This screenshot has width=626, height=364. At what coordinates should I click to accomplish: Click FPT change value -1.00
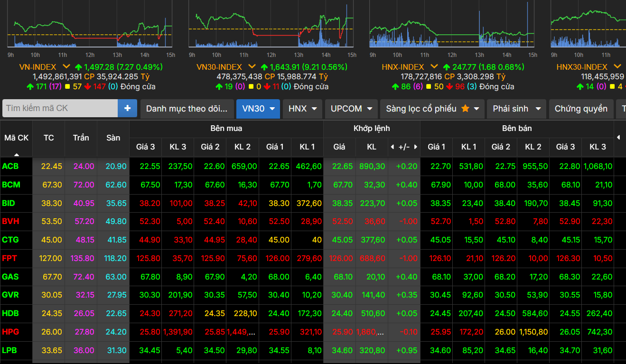point(408,258)
